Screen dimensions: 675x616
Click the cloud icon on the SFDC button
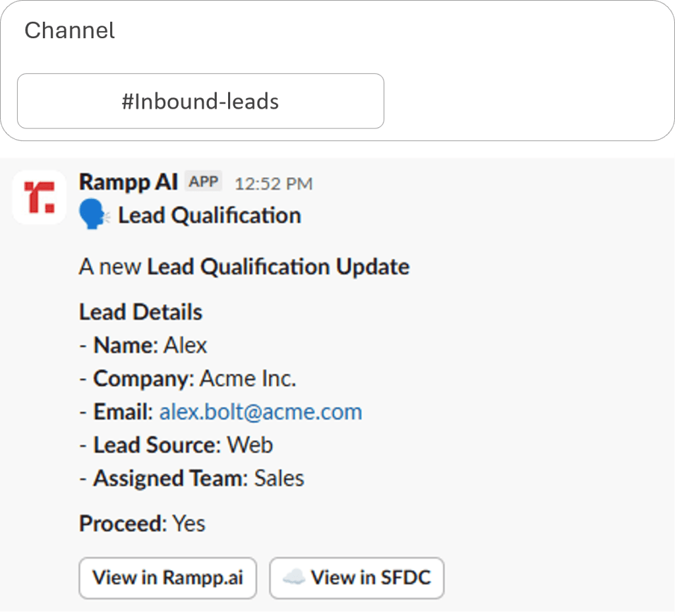tap(293, 578)
